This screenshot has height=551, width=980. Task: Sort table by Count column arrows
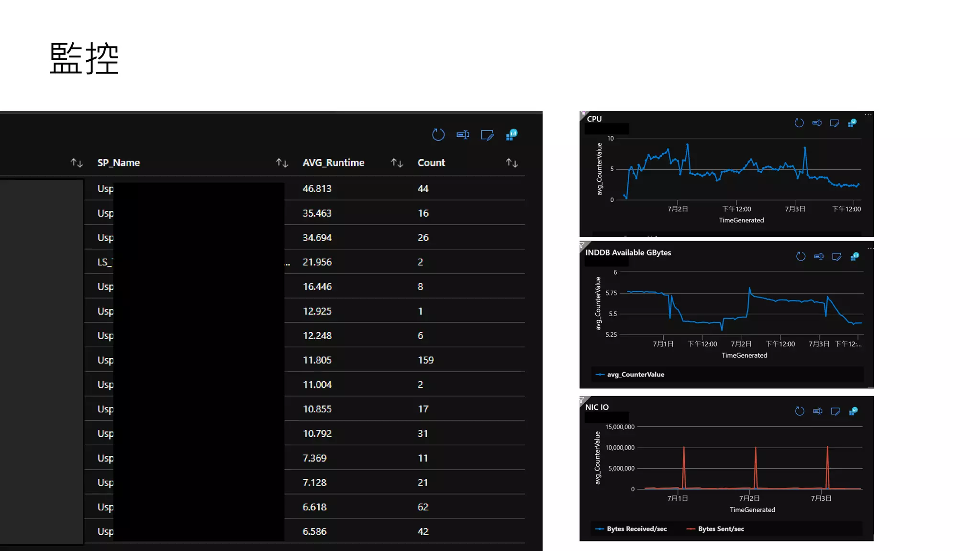pos(512,163)
